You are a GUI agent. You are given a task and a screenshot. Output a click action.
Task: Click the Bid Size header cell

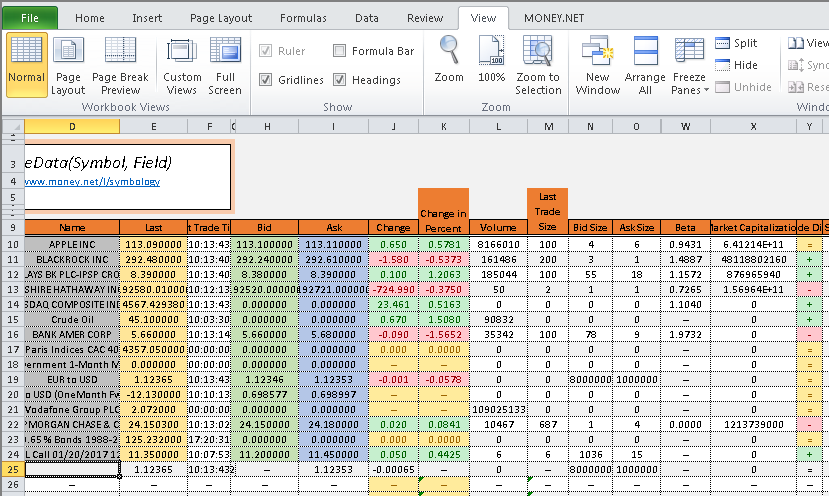590,227
